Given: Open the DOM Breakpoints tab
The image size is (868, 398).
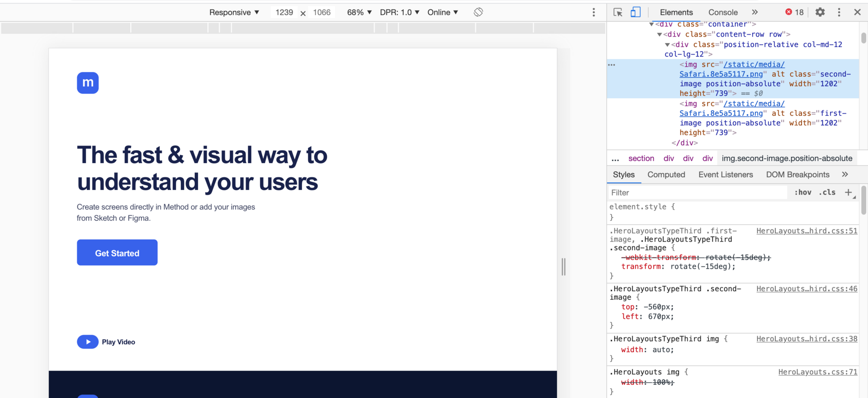Looking at the screenshot, I should (798, 175).
